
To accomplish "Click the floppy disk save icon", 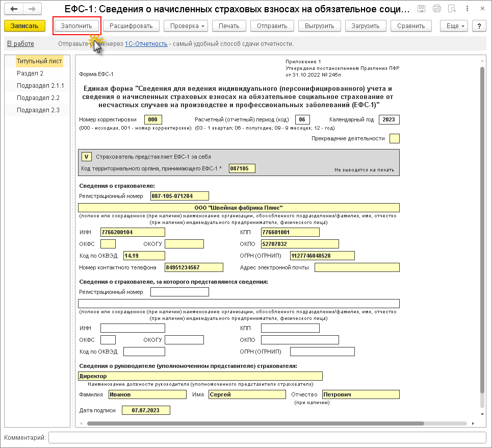I will tap(421, 9).
